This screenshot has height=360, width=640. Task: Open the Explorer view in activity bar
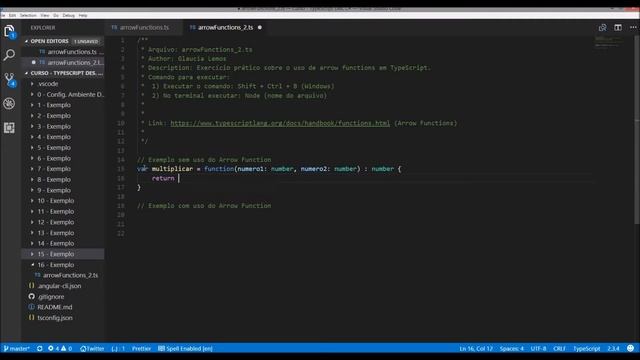coord(9,31)
